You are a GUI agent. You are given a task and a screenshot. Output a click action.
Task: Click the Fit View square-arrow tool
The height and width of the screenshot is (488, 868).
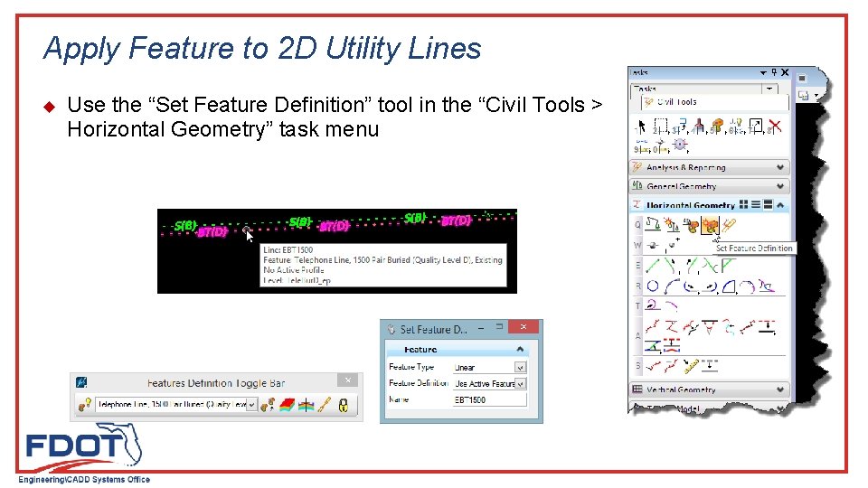click(756, 127)
